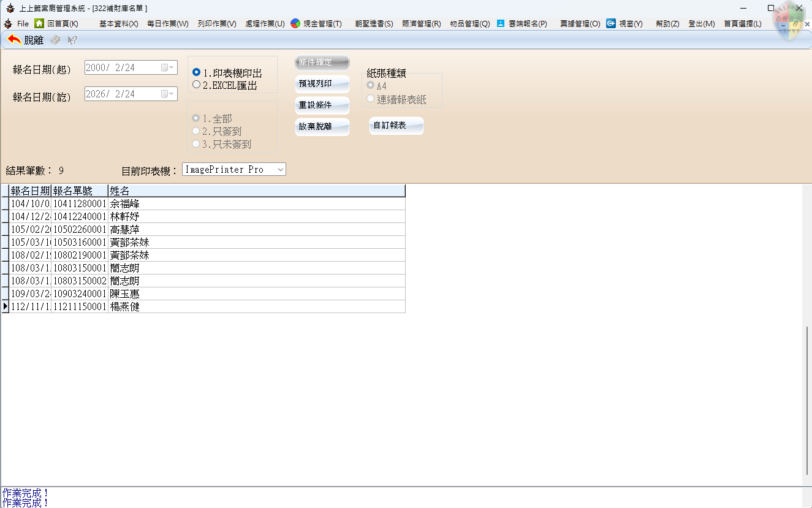
Task: Select the row for 陳玉惠 in the table
Action: [125, 294]
